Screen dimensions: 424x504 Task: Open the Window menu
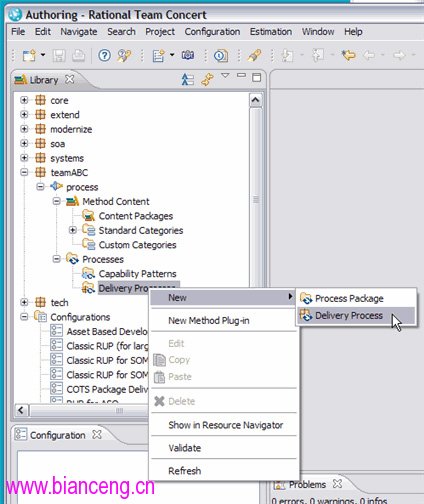coord(318,32)
